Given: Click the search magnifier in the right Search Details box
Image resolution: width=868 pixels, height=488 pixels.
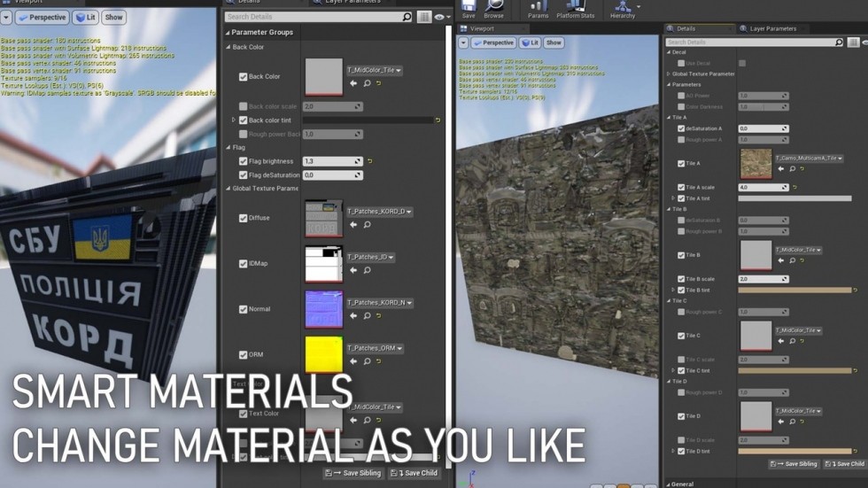Looking at the screenshot, I should click(839, 42).
